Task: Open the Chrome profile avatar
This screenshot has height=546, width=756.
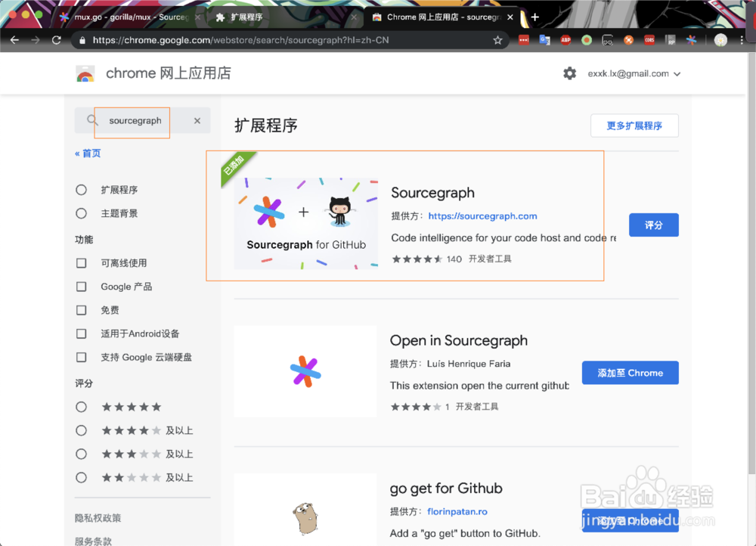Action: point(720,40)
